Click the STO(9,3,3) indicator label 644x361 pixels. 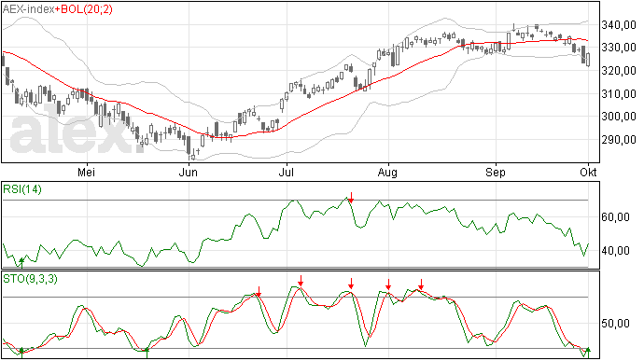point(31,279)
